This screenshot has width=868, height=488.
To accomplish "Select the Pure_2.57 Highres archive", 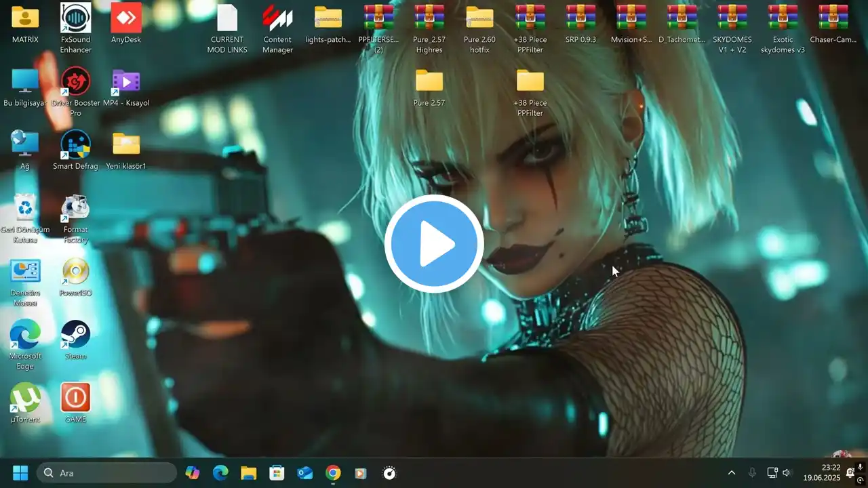I will click(x=429, y=18).
